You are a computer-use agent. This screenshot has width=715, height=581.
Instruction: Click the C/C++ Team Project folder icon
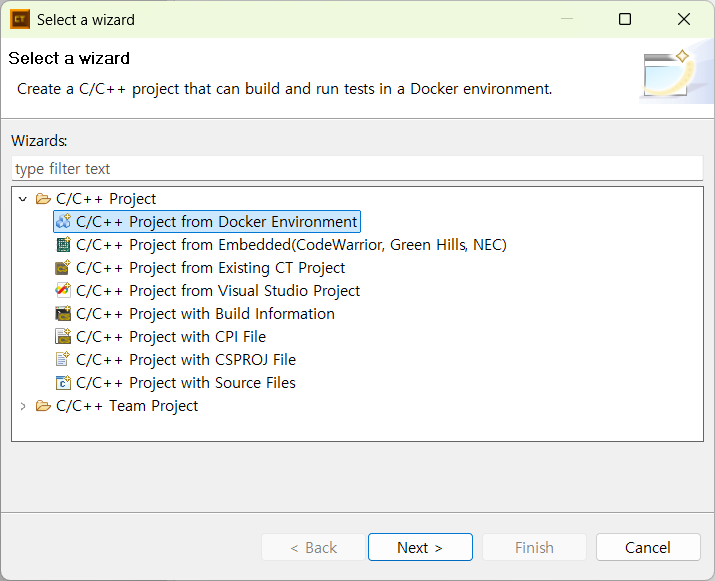tap(43, 405)
